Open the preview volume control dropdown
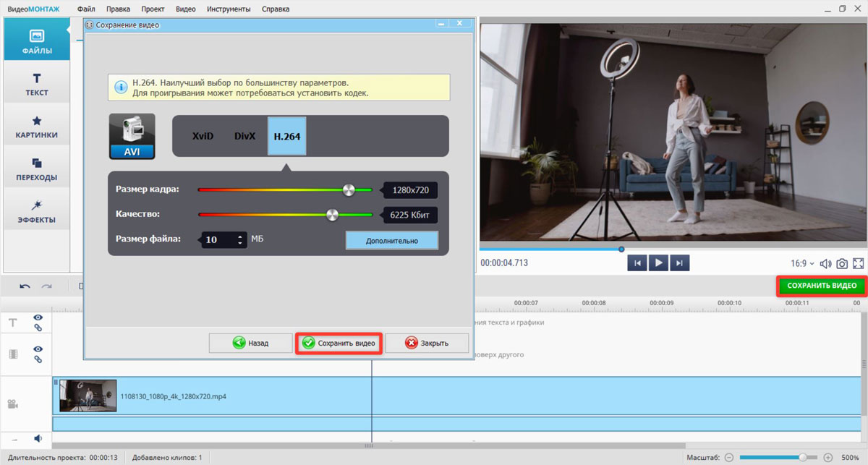This screenshot has width=868, height=465. (x=825, y=263)
